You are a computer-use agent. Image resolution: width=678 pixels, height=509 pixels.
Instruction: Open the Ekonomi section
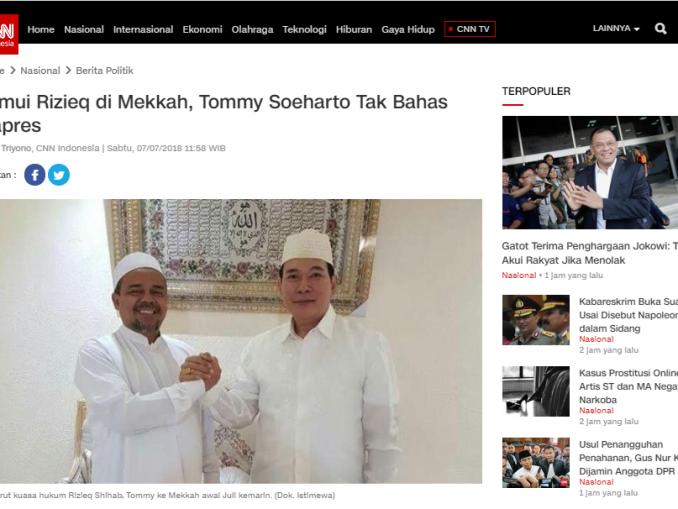coord(202,29)
